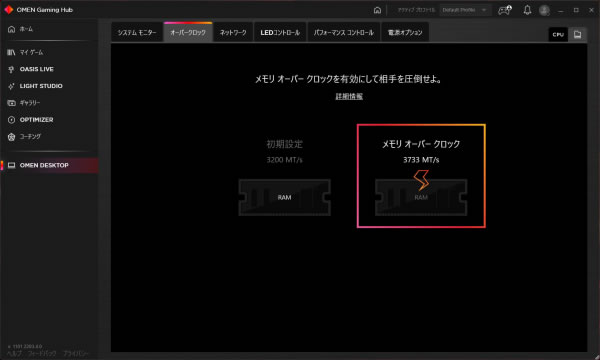Image resolution: width=600 pixels, height=360 pixels.
Task: Select 初期設定 3200 MT/s RAM option
Action: [x=284, y=177]
